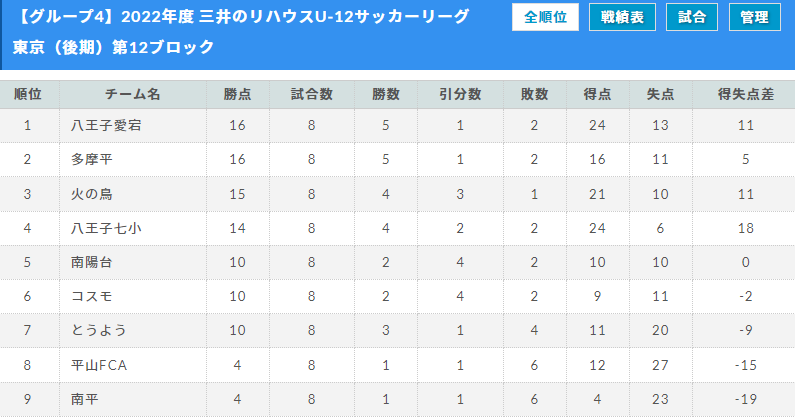Click the 引分数 column header
This screenshot has height=417, width=795.
point(460,95)
